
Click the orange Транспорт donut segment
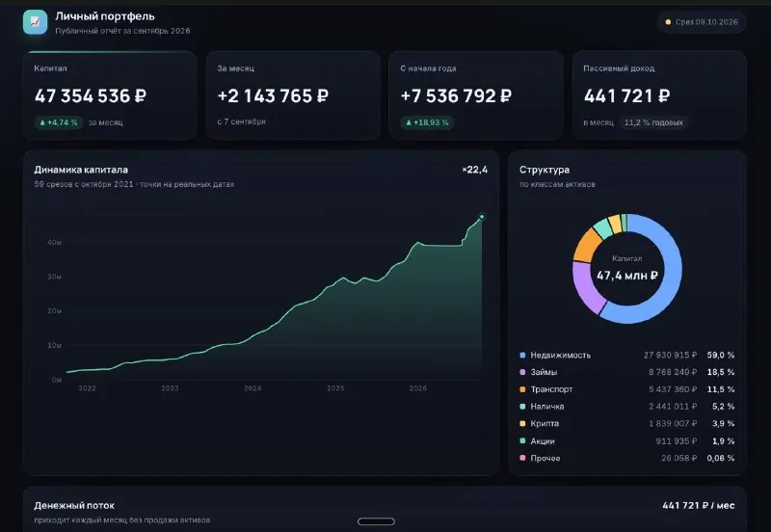pyautogui.click(x=586, y=245)
